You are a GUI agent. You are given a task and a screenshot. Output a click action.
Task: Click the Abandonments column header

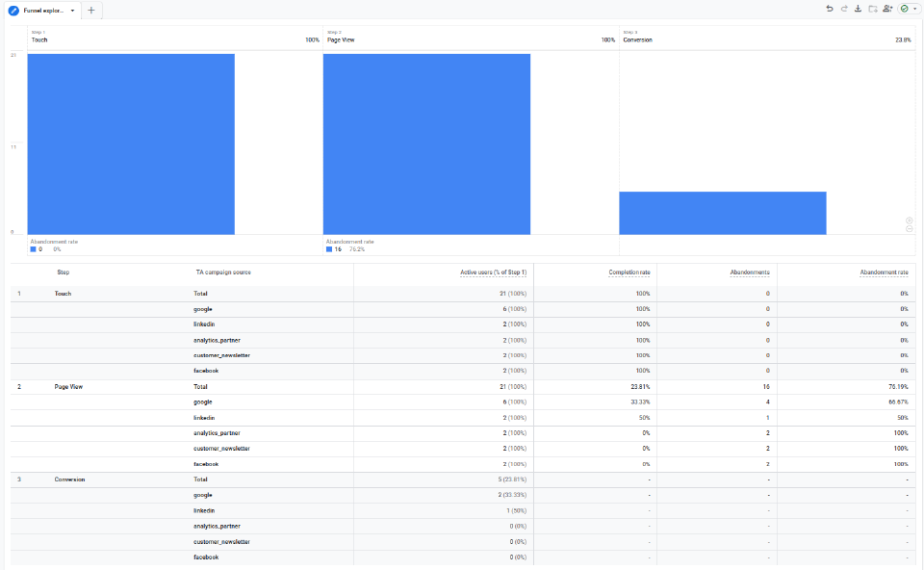(x=750, y=272)
